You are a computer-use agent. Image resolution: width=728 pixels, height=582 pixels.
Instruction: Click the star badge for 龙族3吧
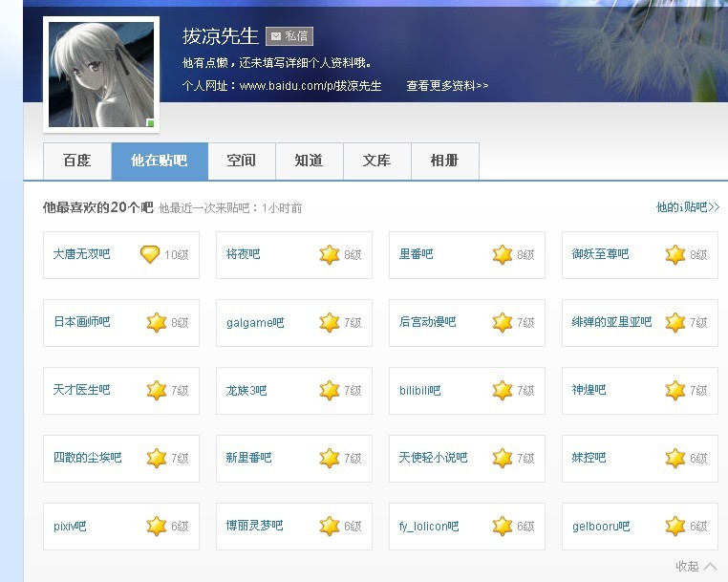click(330, 390)
